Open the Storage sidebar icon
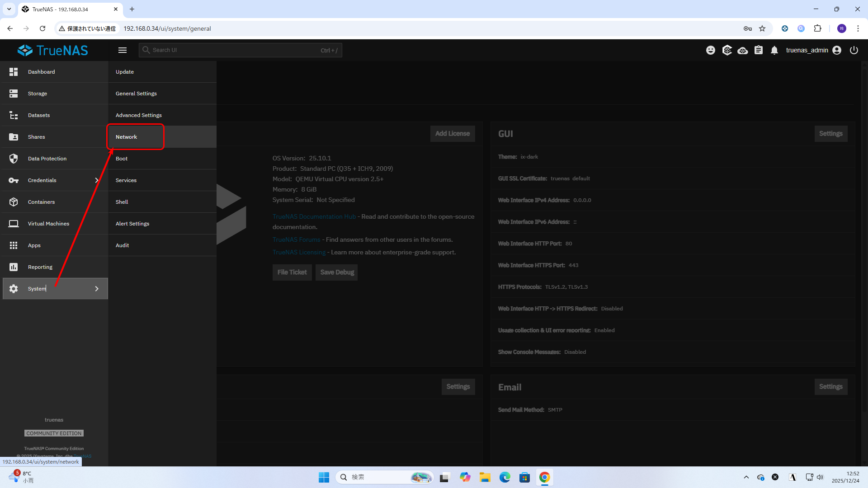The image size is (868, 488). tap(14, 94)
